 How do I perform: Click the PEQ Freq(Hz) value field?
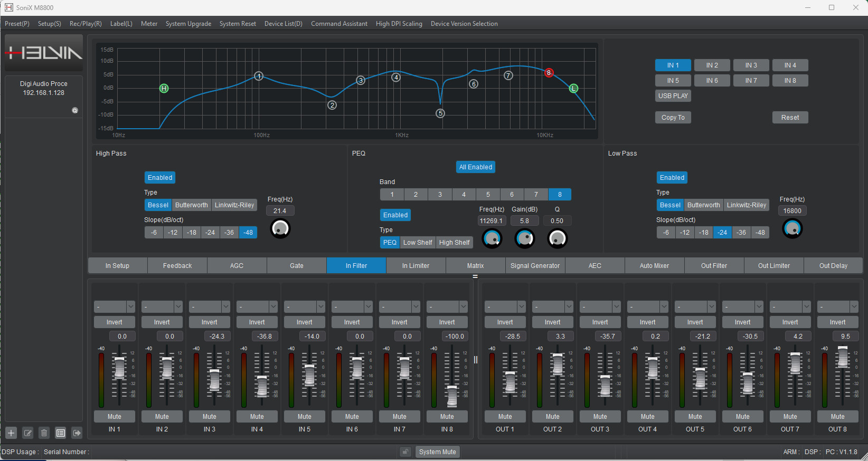492,221
